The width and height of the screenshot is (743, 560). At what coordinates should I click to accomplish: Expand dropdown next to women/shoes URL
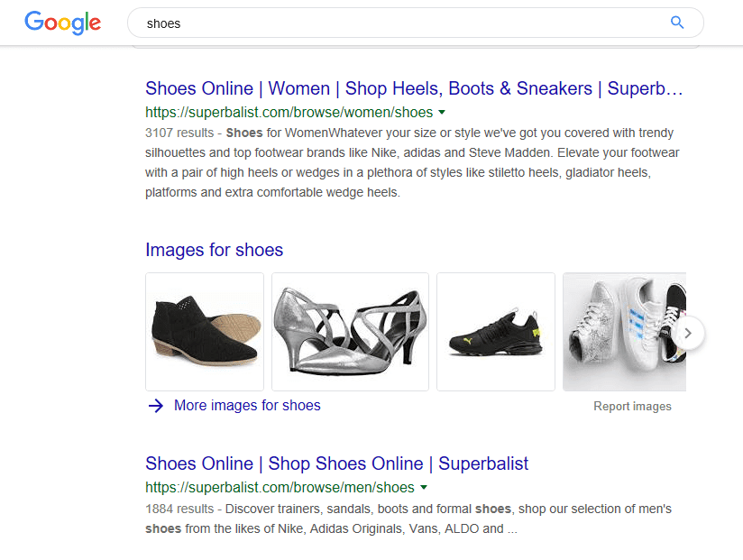pyautogui.click(x=442, y=113)
